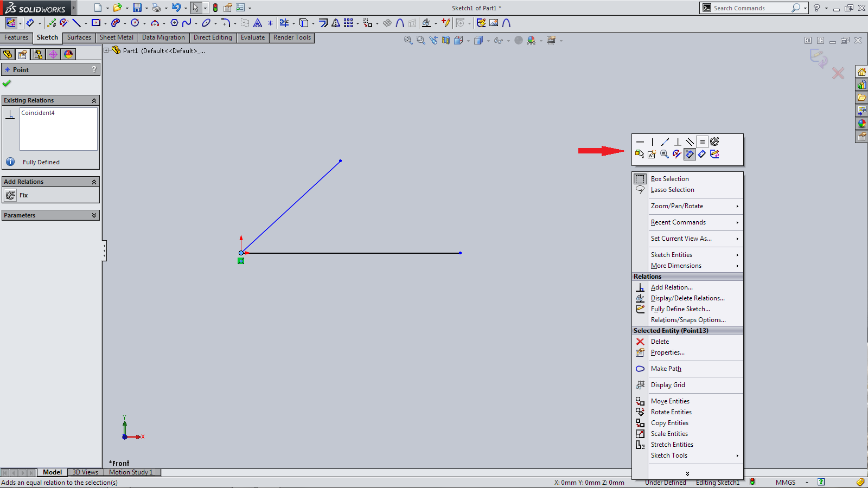Open the Design Library task pane tab

click(861, 85)
